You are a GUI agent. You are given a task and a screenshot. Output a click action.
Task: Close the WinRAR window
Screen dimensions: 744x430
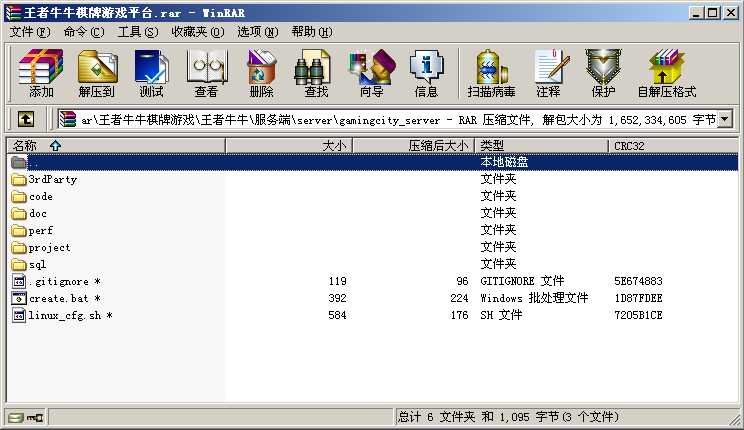[730, 13]
